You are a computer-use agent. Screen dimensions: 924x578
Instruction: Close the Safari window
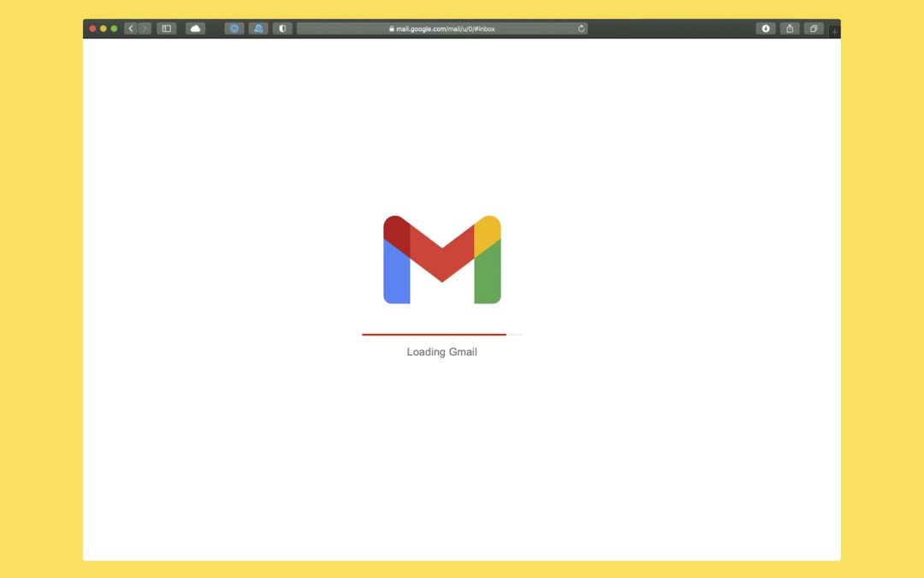(92, 28)
